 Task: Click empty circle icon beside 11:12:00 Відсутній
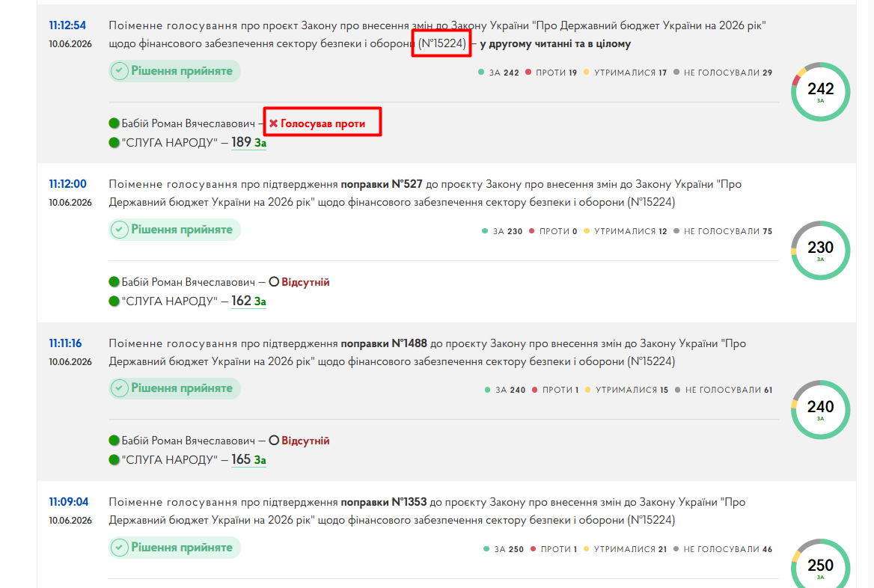[274, 282]
